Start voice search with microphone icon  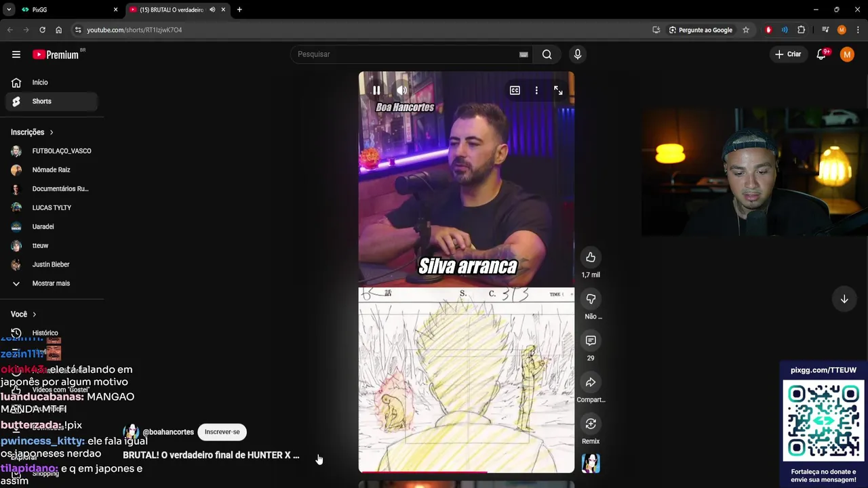click(x=577, y=54)
